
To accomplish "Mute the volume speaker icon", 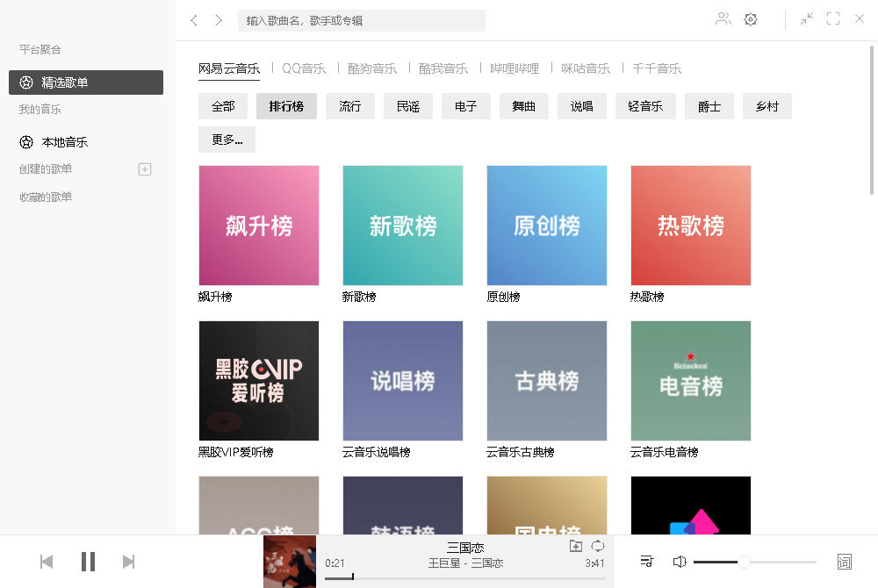I will click(x=680, y=562).
